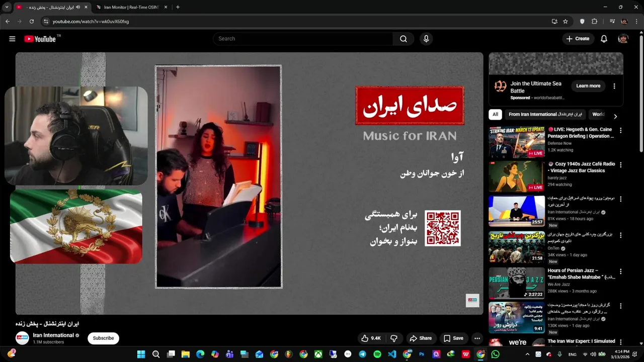Open more actions under the video
This screenshot has width=644, height=362.
tap(477, 338)
